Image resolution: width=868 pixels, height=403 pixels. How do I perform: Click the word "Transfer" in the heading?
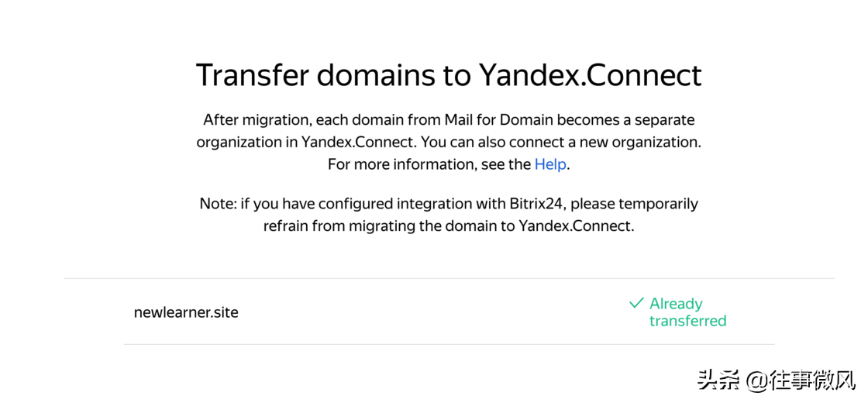[x=252, y=75]
